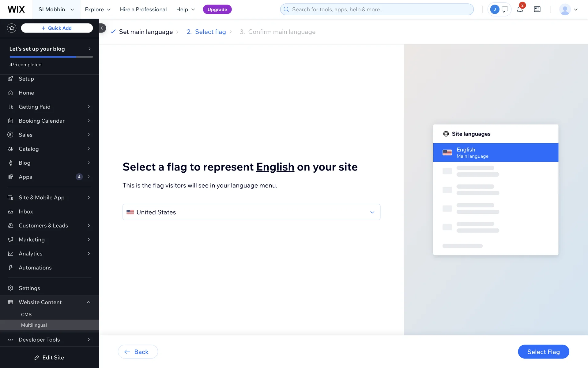Image resolution: width=588 pixels, height=368 pixels.
Task: Collapse the sidebar with the arrow button
Action: click(x=102, y=28)
